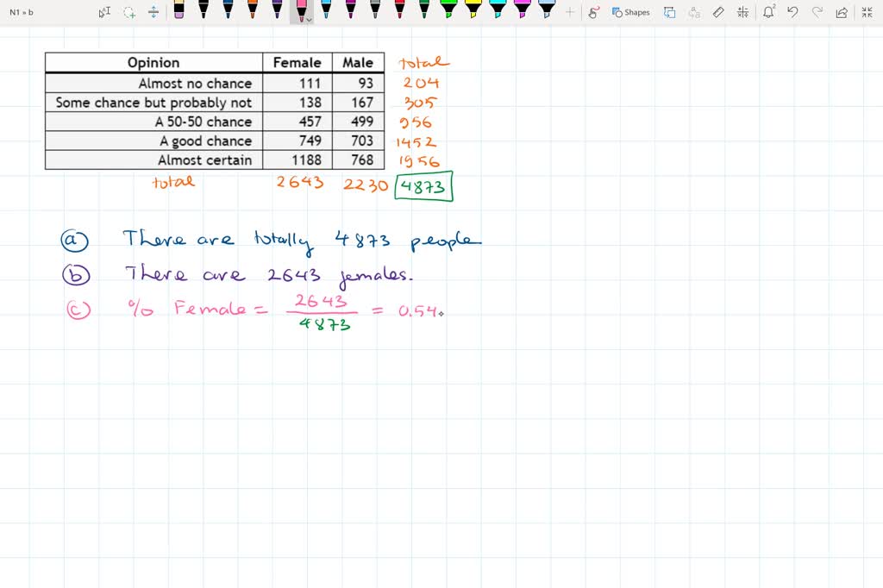Expand the selected pink pen options arrow
The width and height of the screenshot is (883, 588).
click(310, 19)
